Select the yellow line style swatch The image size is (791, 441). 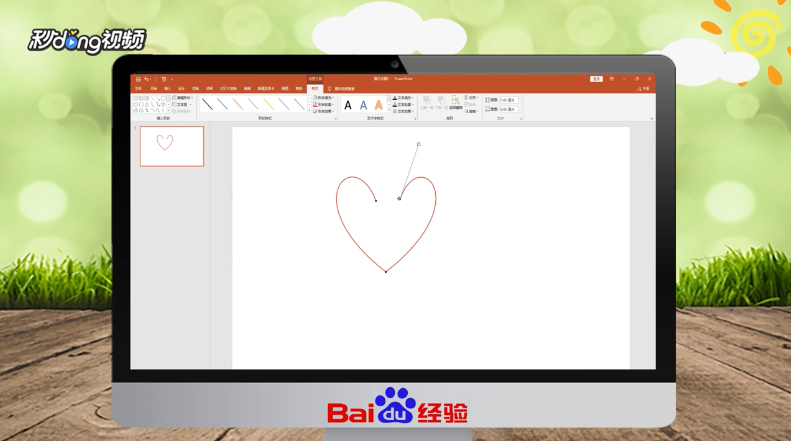(x=268, y=104)
